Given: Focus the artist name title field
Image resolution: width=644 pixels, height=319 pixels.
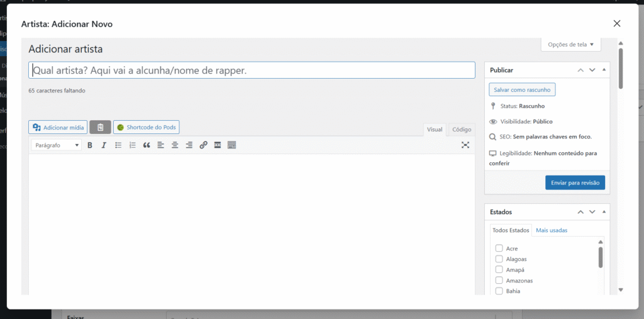Looking at the screenshot, I should point(252,70).
